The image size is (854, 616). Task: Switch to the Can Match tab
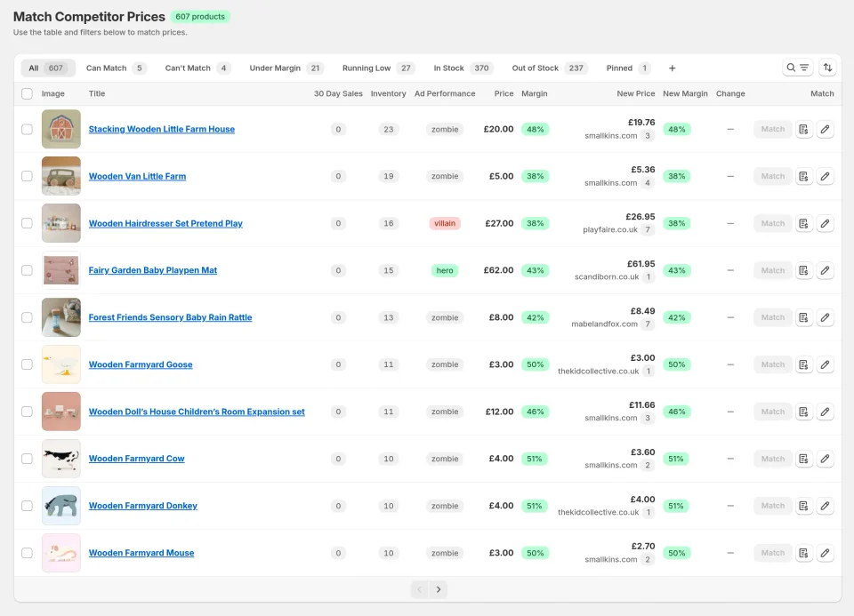click(x=116, y=68)
